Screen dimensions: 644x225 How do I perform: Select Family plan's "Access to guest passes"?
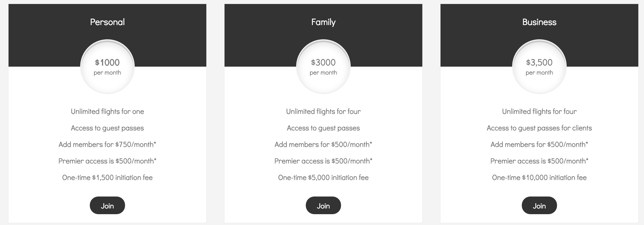tap(323, 128)
